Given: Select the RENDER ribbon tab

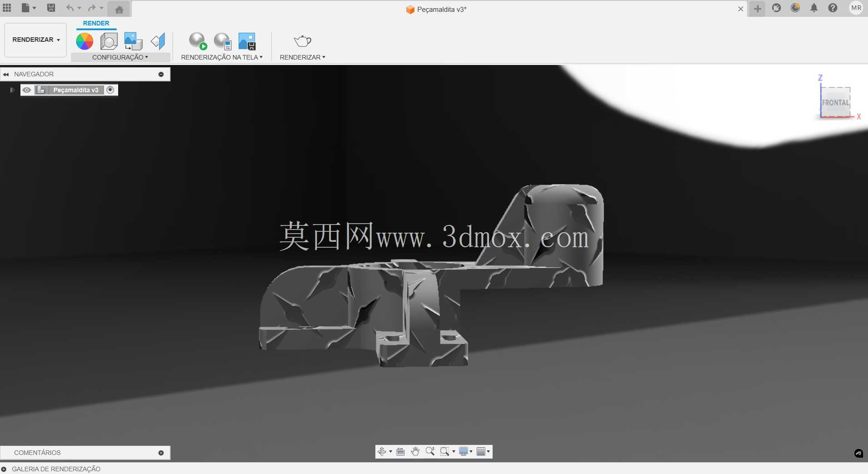Looking at the screenshot, I should click(x=96, y=23).
